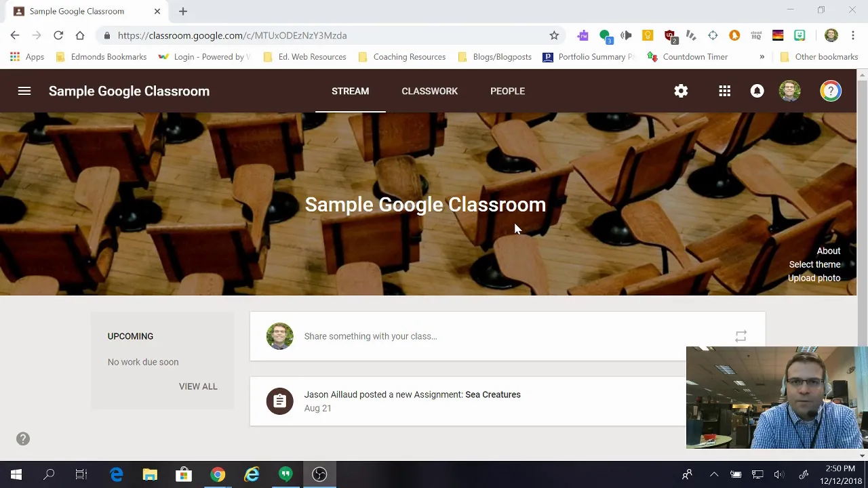Click Upload photo on banner
Image resolution: width=868 pixels, height=488 pixels.
click(x=814, y=278)
